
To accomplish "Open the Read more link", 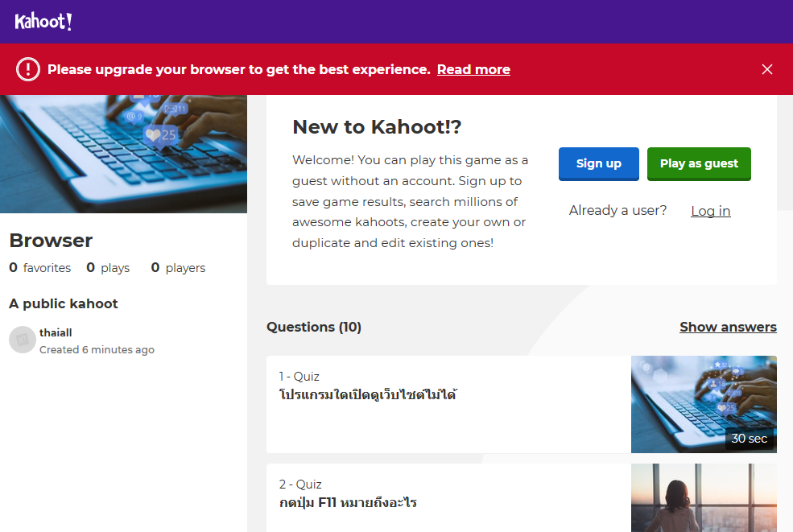I will pos(473,70).
